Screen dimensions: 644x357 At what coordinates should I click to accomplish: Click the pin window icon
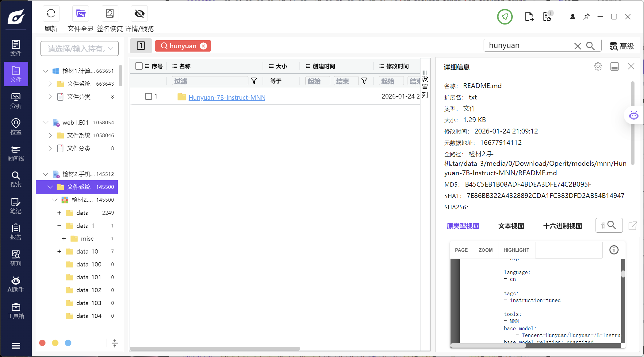tap(586, 17)
